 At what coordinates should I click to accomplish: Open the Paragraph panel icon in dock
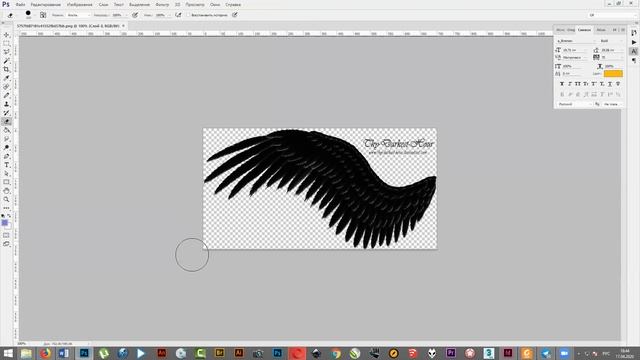point(633,60)
